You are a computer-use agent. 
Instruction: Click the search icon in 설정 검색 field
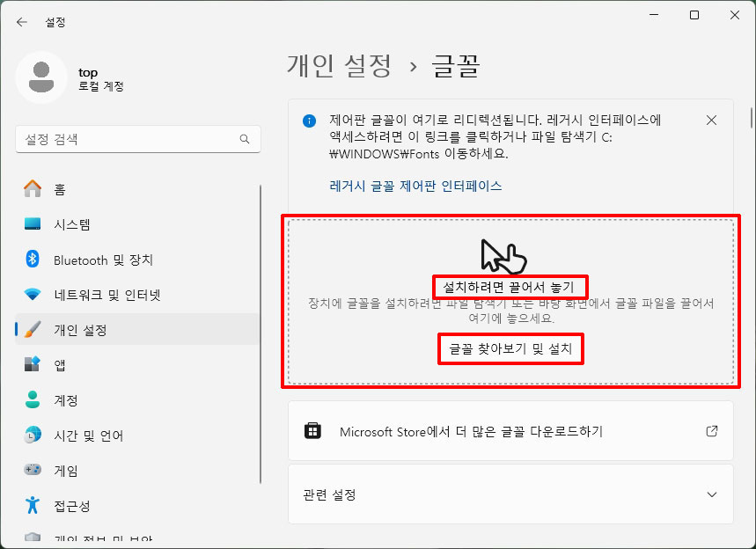pyautogui.click(x=243, y=139)
